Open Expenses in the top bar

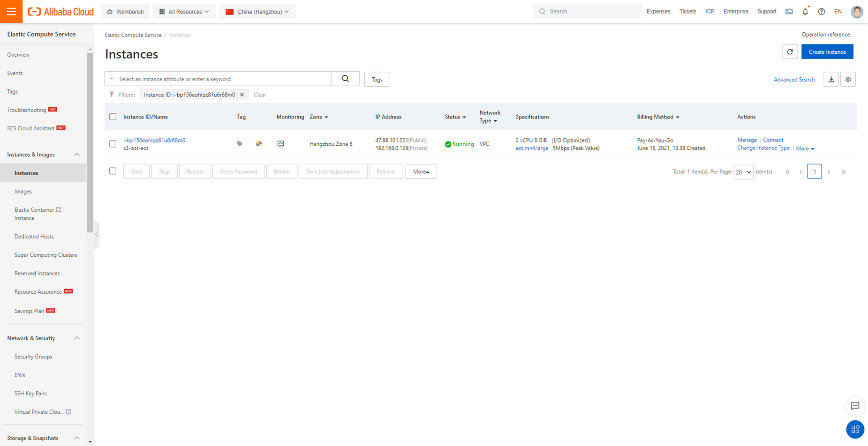658,11
